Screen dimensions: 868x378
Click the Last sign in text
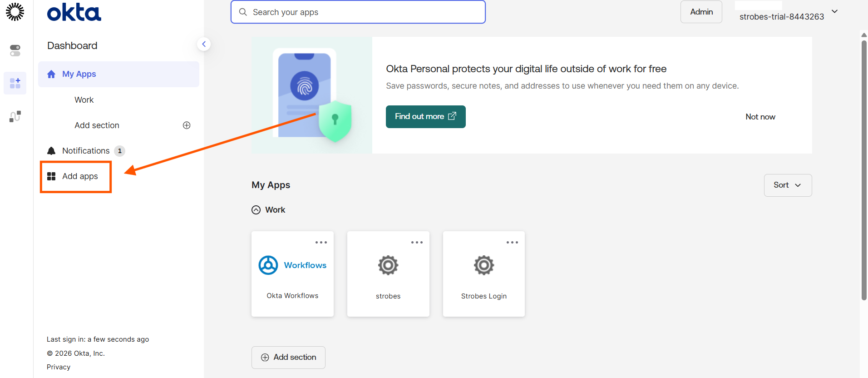[x=98, y=339]
